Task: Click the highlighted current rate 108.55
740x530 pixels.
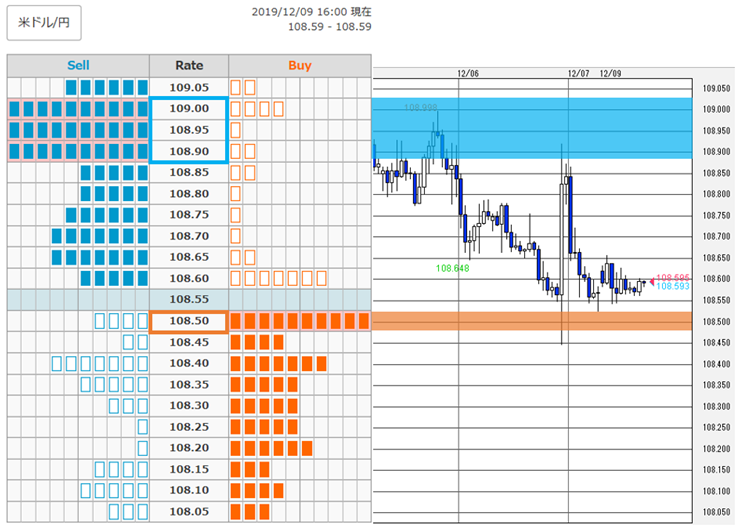Action: 189,299
